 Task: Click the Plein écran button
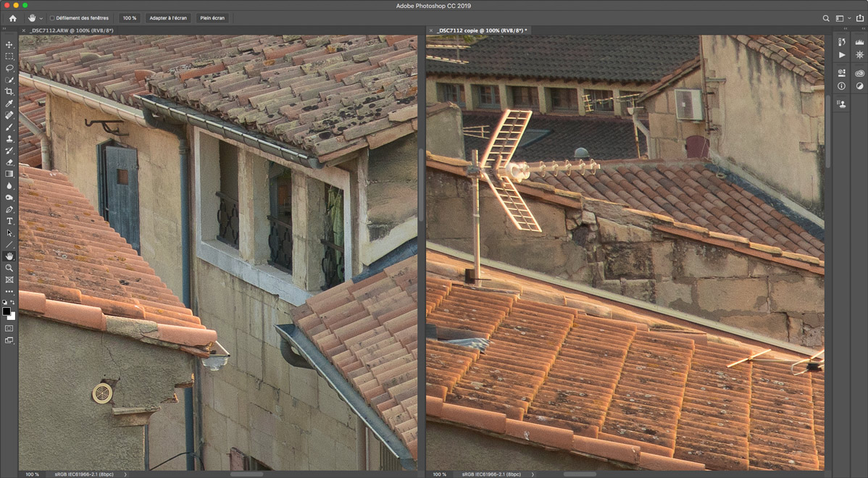pyautogui.click(x=212, y=18)
